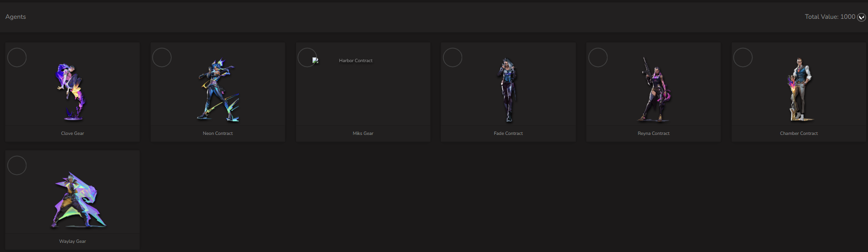
Task: Toggle the selection circle on Neon Contract card
Action: pos(162,58)
